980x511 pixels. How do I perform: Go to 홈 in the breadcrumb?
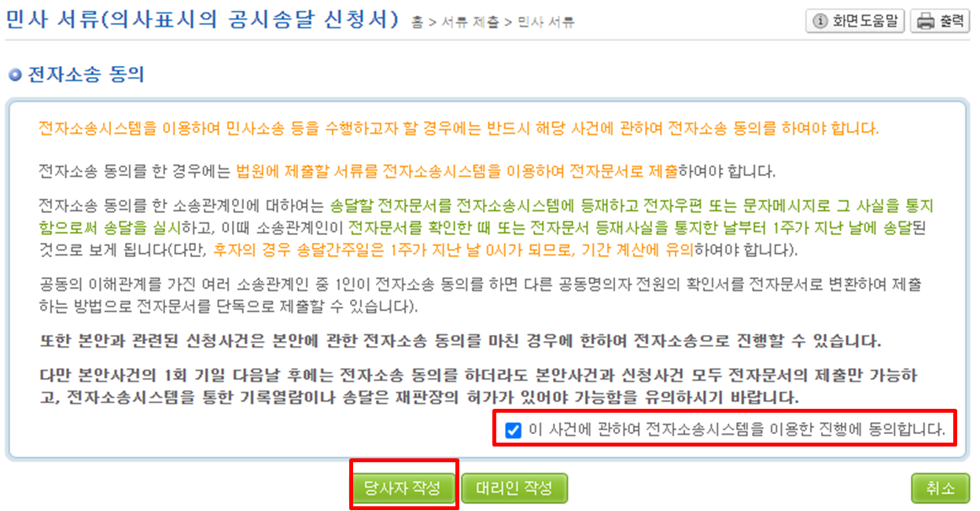coord(418,22)
